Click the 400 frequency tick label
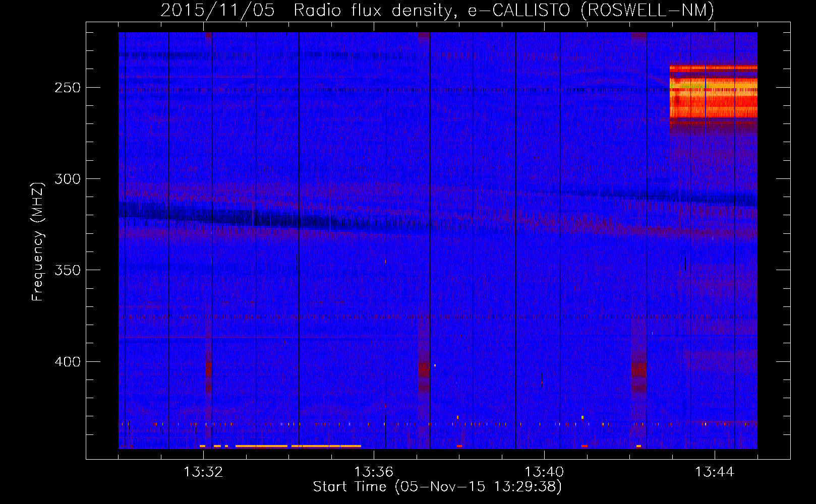The height and width of the screenshot is (504, 816). 68,362
